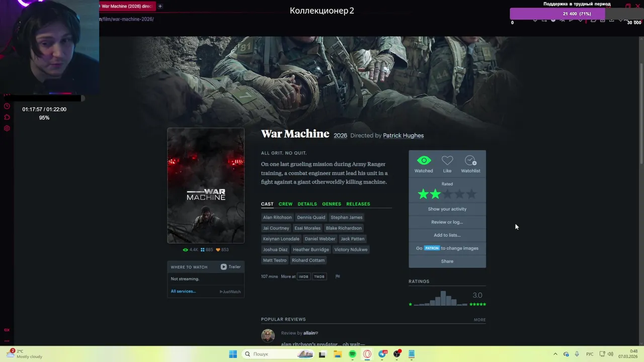The height and width of the screenshot is (362, 644).
Task: Open the CAST tab
Action: (267, 204)
